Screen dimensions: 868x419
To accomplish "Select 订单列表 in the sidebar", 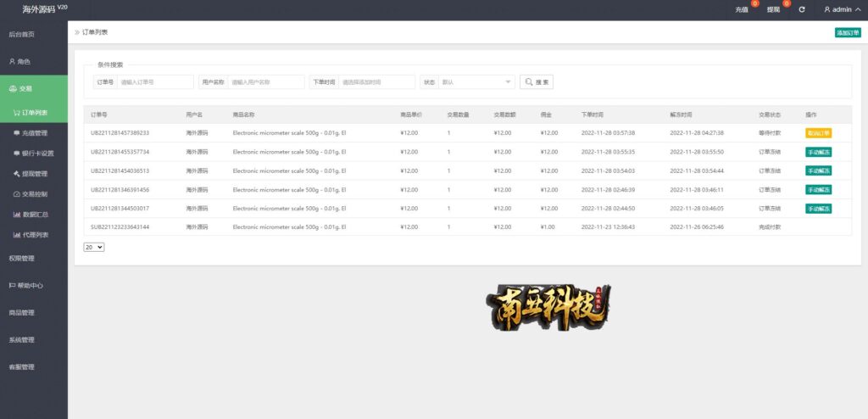I will click(x=34, y=113).
